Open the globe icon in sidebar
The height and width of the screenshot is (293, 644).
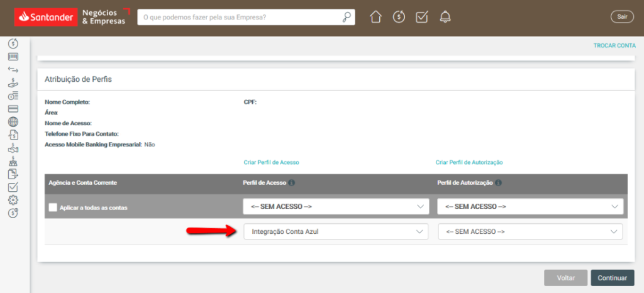[13, 121]
